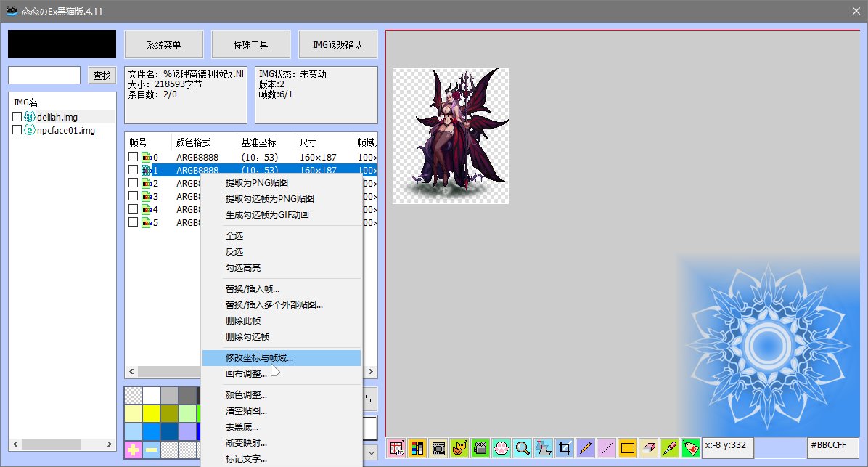Click the remove color minus icon
This screenshot has width=868, height=467.
[x=151, y=450]
